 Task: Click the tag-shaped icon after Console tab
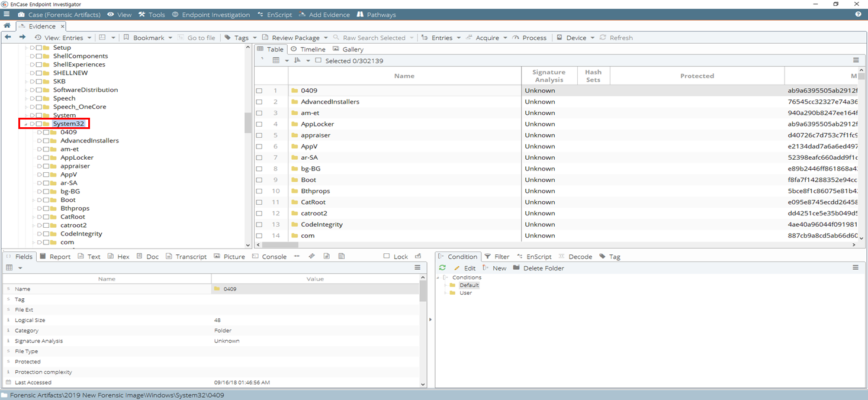tap(311, 256)
